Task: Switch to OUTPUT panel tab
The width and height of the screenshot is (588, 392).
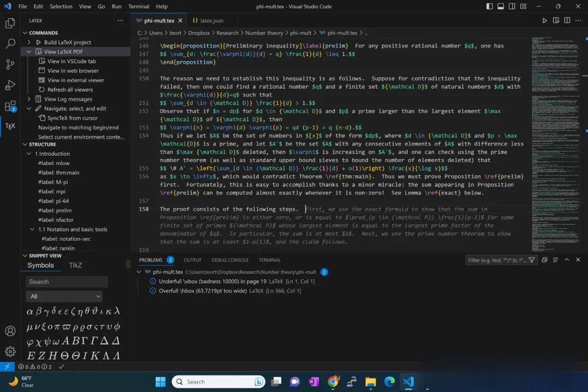Action: coord(192,260)
